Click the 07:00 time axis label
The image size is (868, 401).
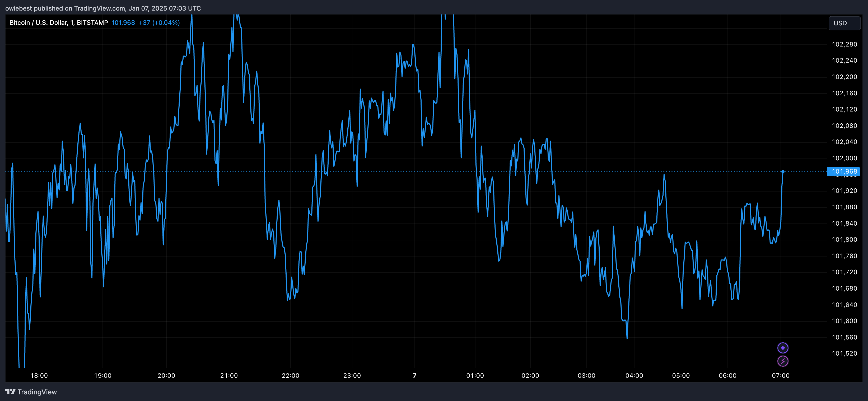click(781, 375)
